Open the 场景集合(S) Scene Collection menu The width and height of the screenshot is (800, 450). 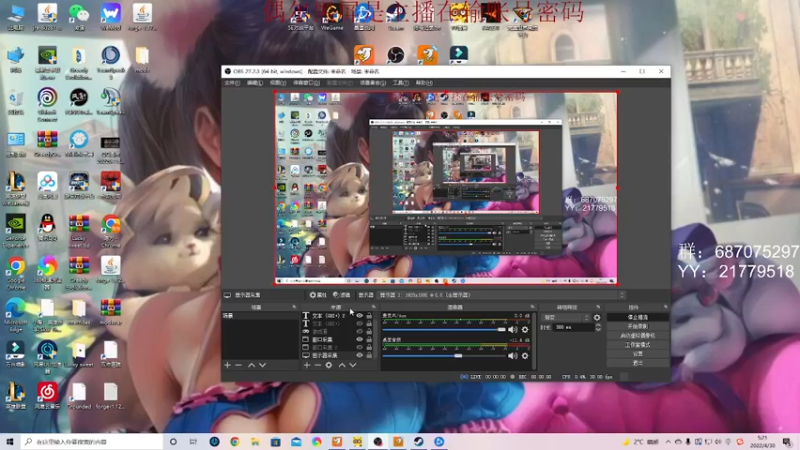(372, 83)
